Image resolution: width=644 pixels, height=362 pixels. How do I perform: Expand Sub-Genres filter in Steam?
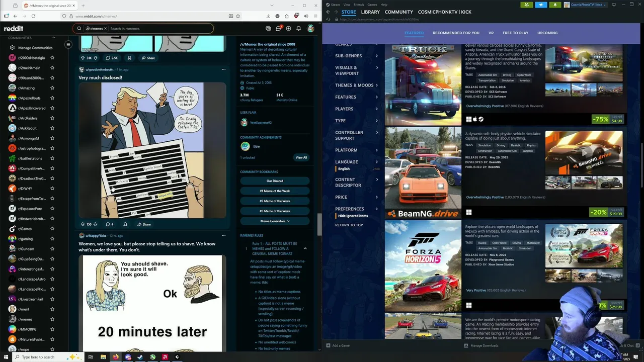[356, 56]
